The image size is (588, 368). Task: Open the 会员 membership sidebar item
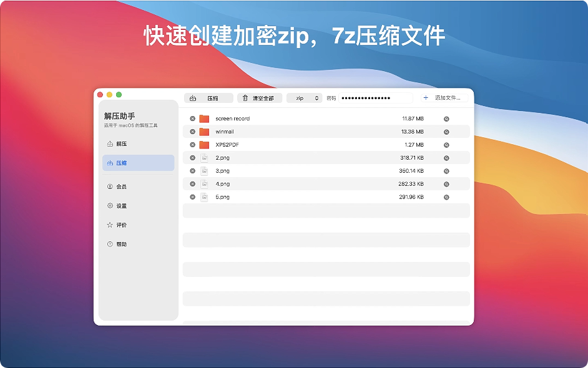pyautogui.click(x=139, y=186)
